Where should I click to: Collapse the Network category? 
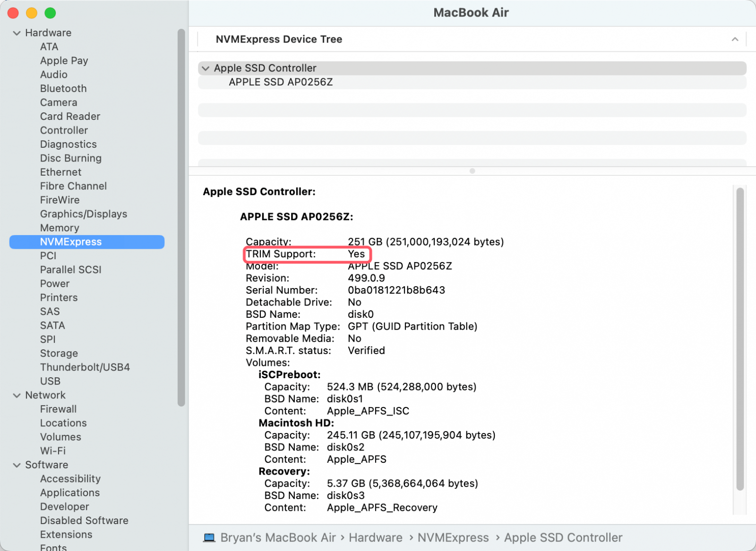click(x=17, y=395)
